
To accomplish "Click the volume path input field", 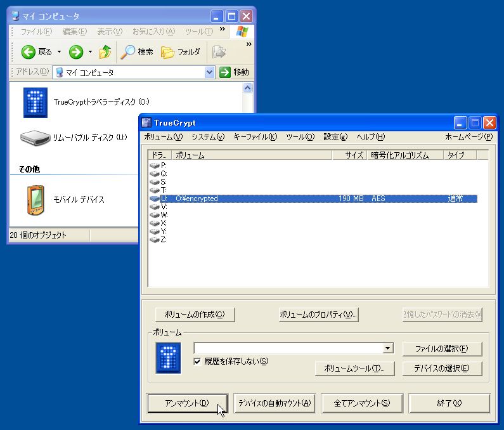I will 288,348.
